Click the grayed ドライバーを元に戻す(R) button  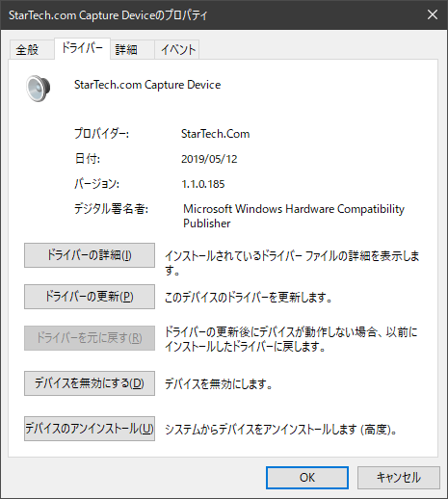(x=90, y=338)
